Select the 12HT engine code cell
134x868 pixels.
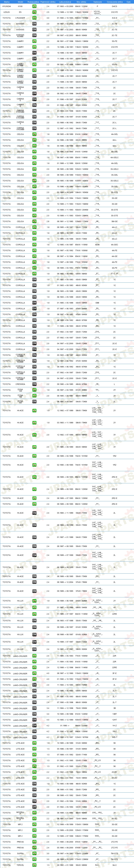point(114,720)
